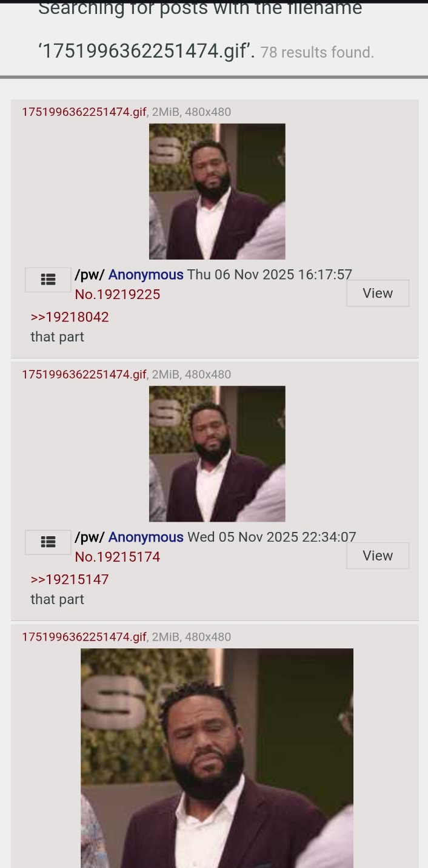The height and width of the screenshot is (868, 428).
Task: Open the second 1751996362251474.gif filename link
Action: [84, 374]
